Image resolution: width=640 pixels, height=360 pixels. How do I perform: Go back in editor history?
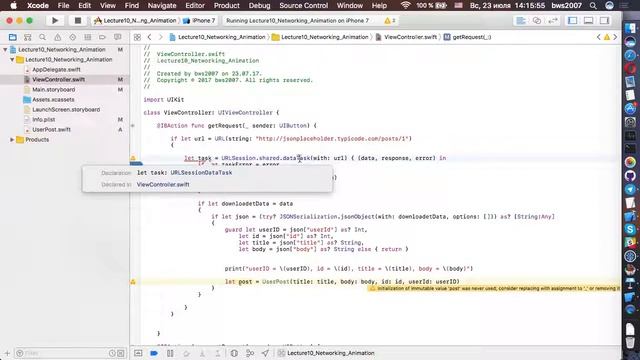[149, 37]
